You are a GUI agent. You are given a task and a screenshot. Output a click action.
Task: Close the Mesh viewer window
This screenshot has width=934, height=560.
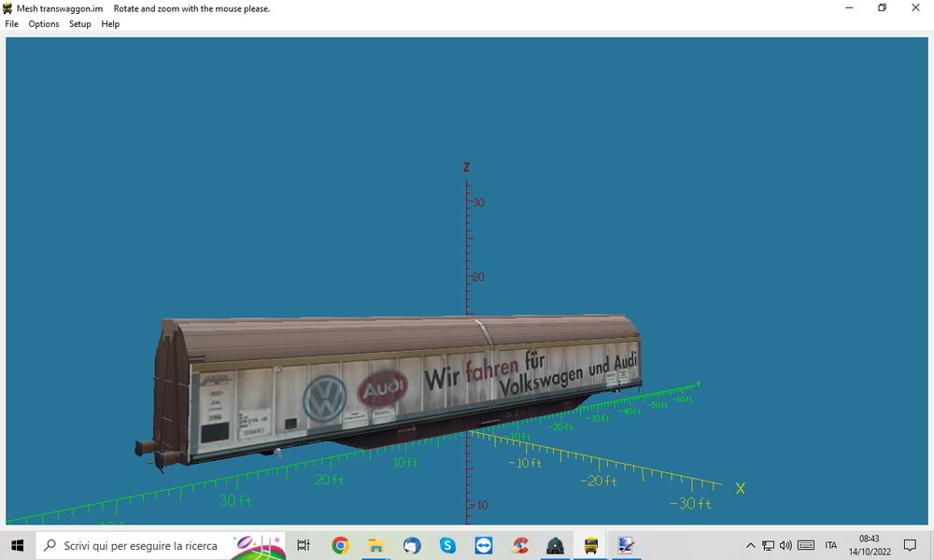tap(915, 7)
